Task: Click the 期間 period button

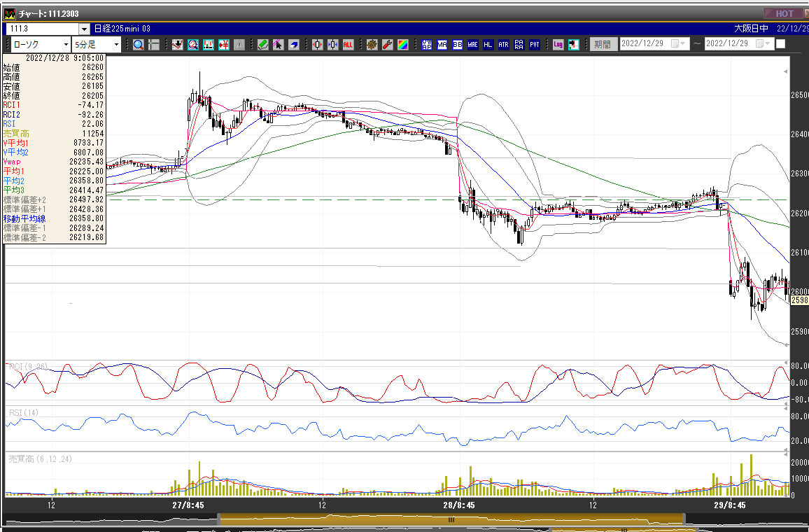Action: [x=603, y=44]
